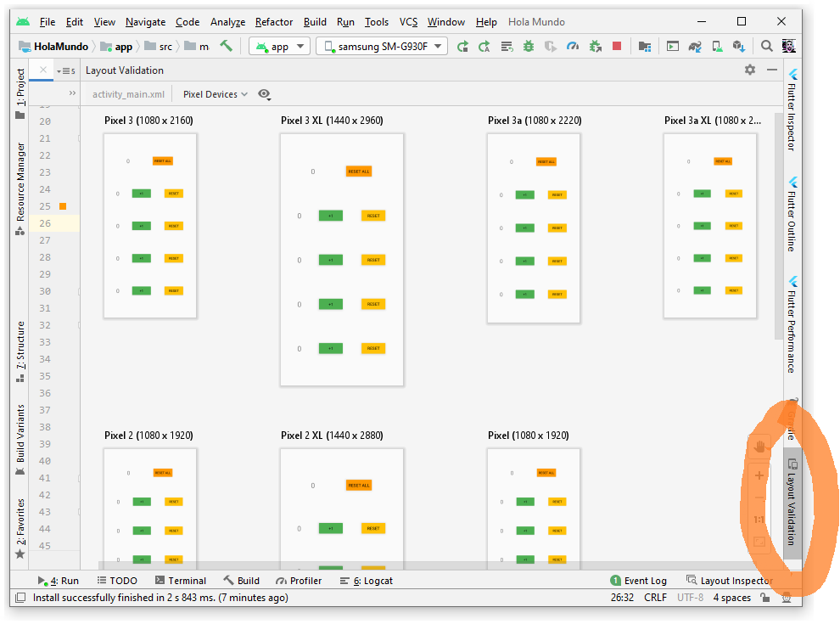840x624 pixels.
Task: Open the Refactor menu
Action: 273,22
